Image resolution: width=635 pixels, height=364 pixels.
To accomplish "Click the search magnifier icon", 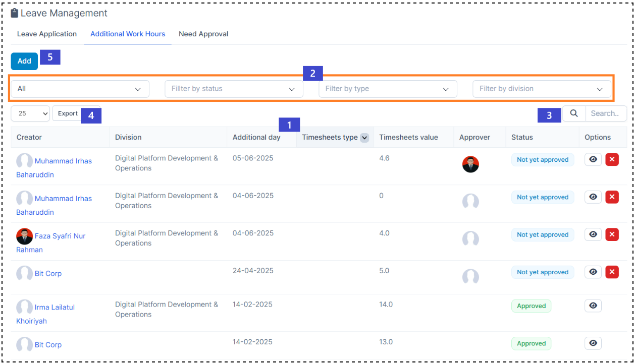I will 574,113.
